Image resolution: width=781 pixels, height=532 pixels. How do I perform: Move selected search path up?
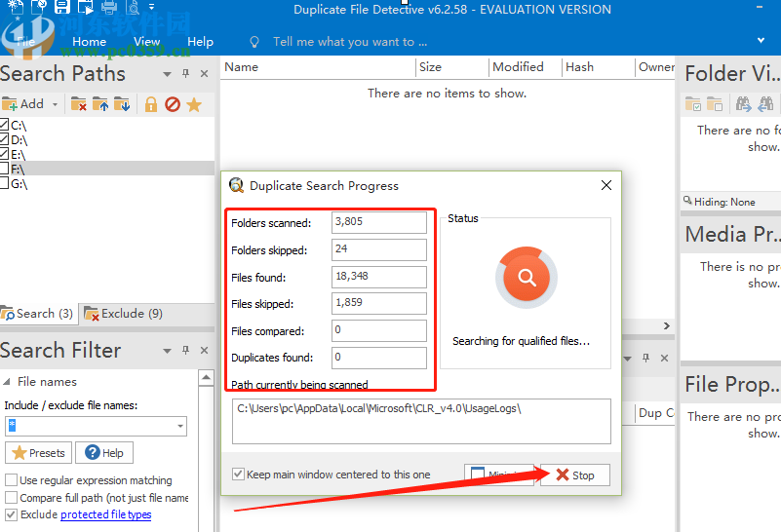[x=100, y=104]
